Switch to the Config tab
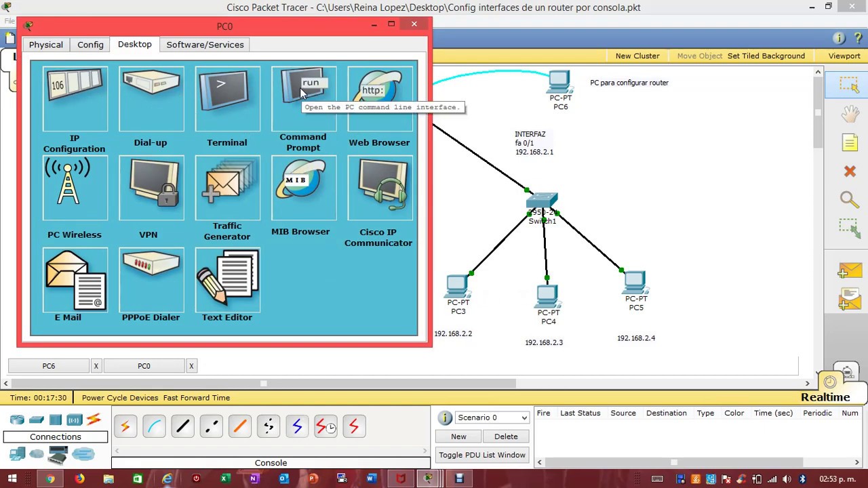Image resolution: width=868 pixels, height=488 pixels. pos(90,45)
